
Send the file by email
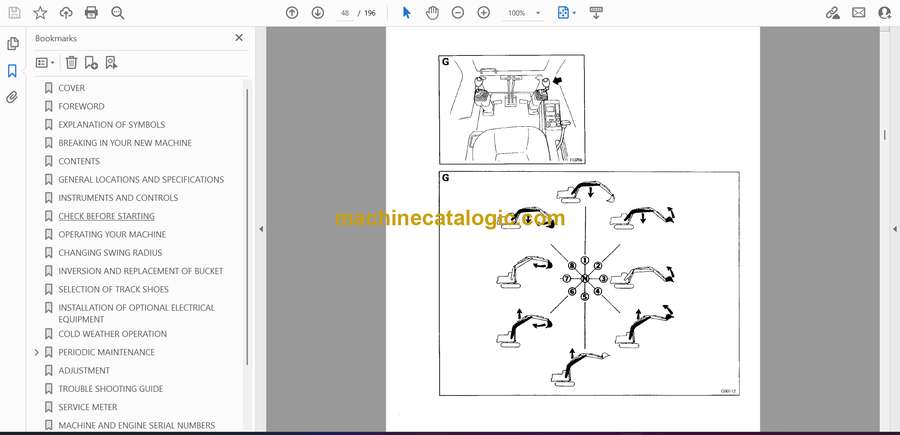(x=859, y=13)
